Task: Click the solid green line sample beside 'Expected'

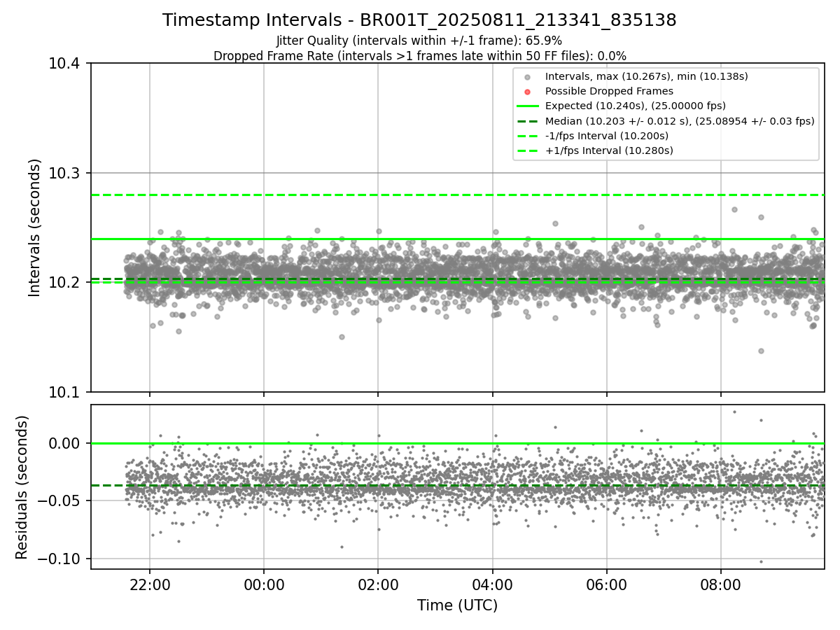Action: (528, 106)
